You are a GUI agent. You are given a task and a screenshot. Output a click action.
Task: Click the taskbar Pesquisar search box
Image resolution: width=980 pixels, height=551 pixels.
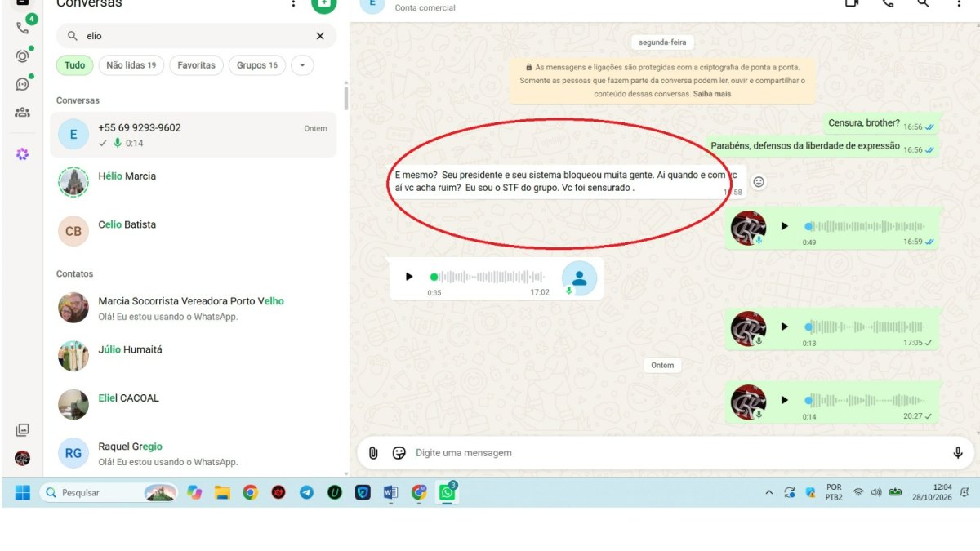(109, 492)
